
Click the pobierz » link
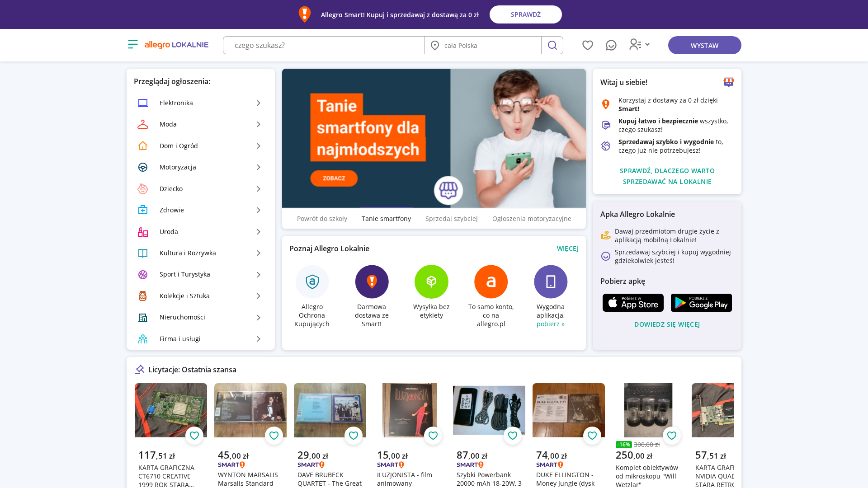pos(551,324)
